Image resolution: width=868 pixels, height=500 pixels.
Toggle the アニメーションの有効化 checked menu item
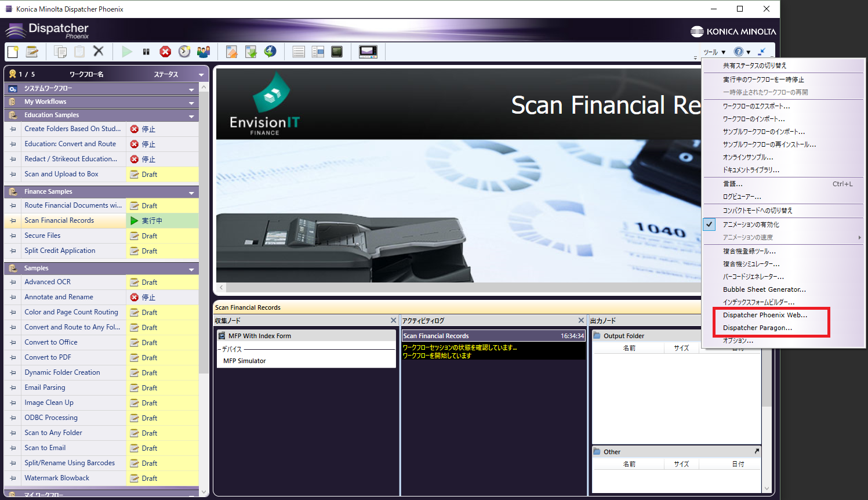[783, 224]
